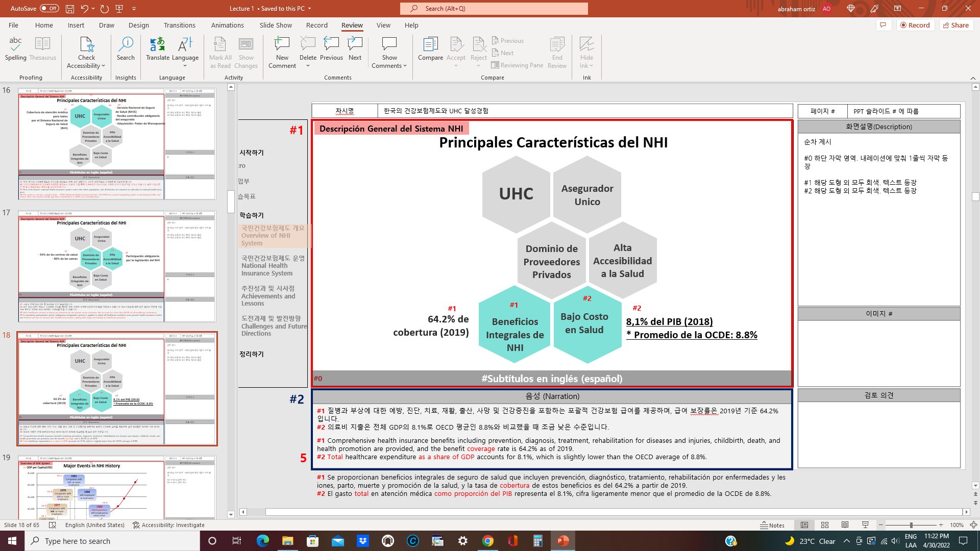This screenshot has height=551, width=980.
Task: Select the Animations menu tab
Action: click(x=228, y=25)
